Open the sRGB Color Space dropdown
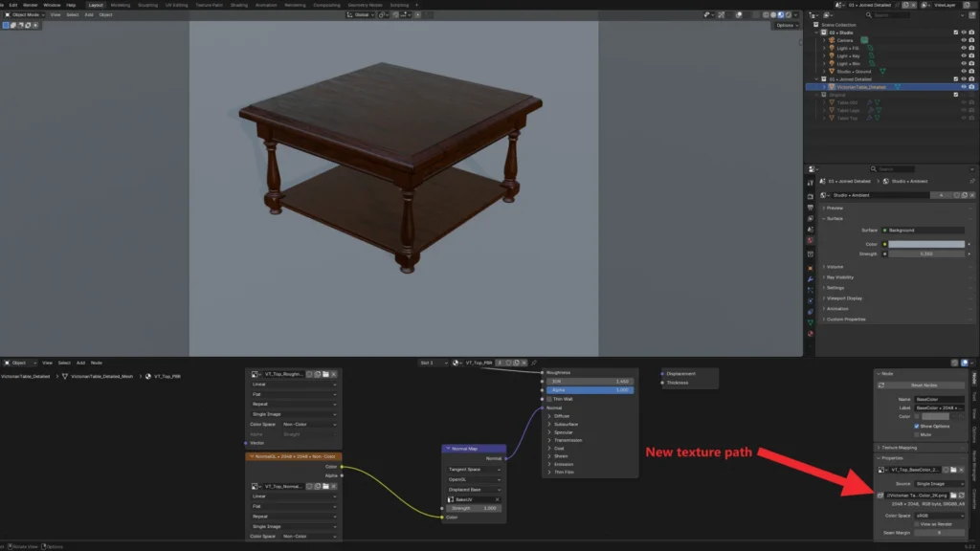The width and height of the screenshot is (980, 551). (940, 516)
